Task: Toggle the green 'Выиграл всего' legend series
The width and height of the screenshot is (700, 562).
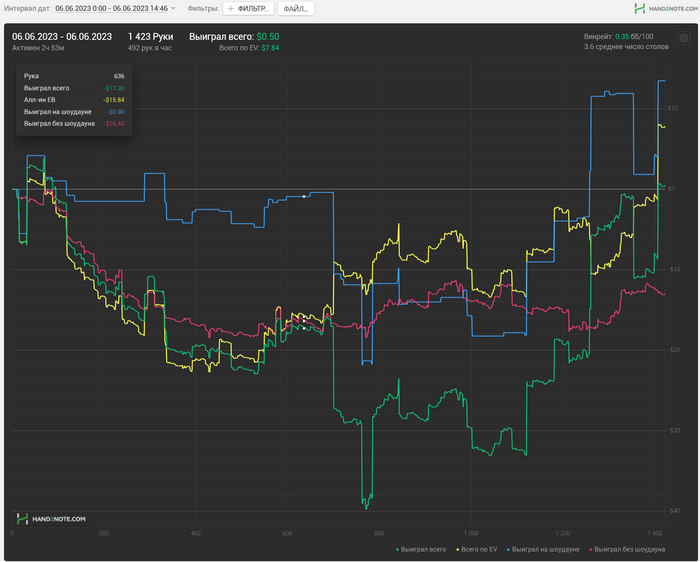Action: (424, 549)
